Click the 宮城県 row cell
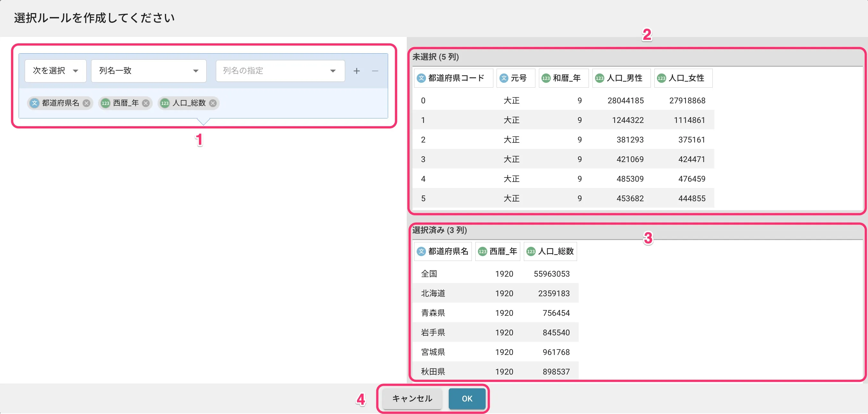 pos(433,352)
